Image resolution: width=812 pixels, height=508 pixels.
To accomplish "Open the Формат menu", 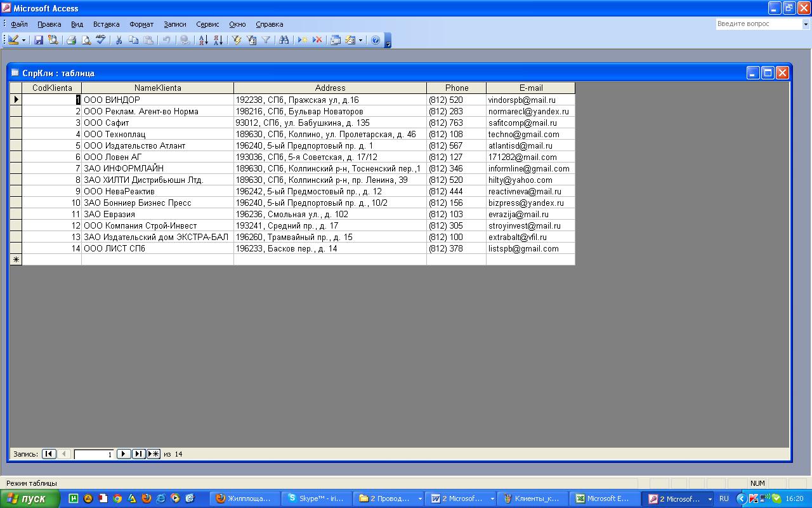I will tap(141, 24).
